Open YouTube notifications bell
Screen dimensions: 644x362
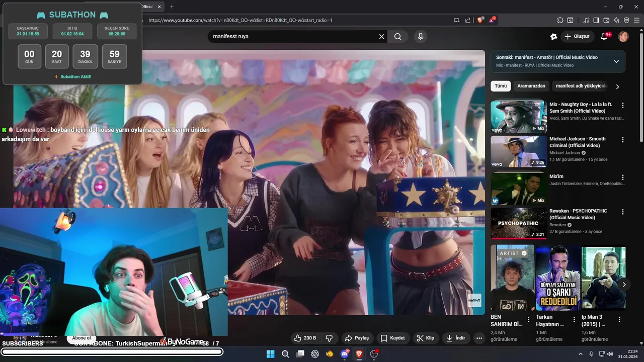604,36
